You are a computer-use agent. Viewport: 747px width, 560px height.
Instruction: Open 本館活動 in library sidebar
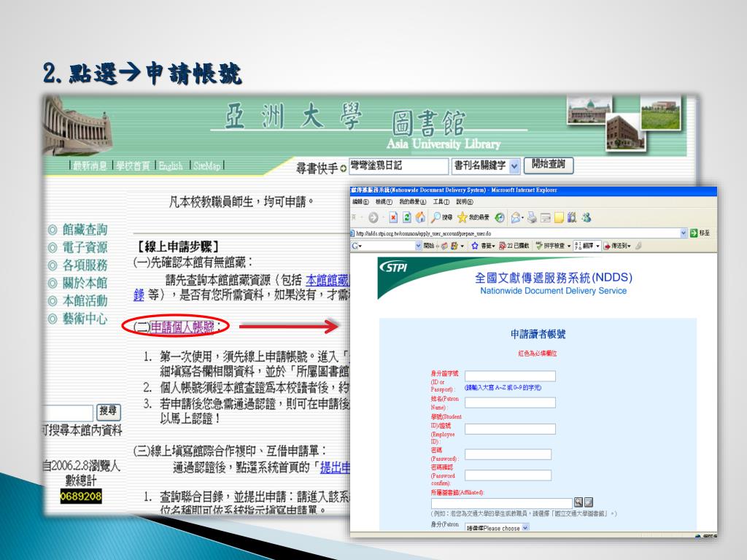[x=85, y=301]
